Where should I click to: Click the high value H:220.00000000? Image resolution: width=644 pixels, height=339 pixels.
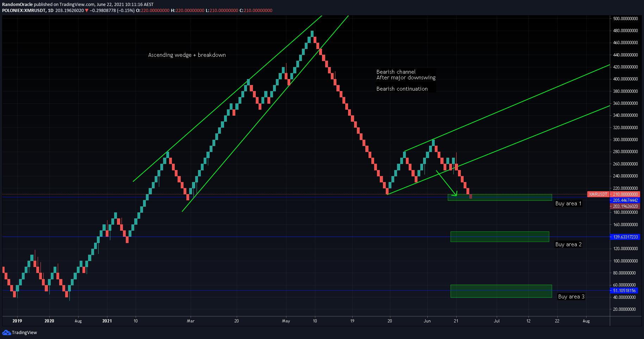187,11
